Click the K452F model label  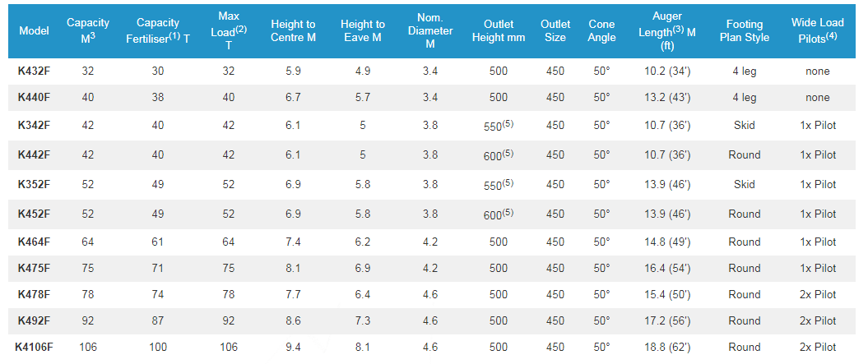(34, 214)
